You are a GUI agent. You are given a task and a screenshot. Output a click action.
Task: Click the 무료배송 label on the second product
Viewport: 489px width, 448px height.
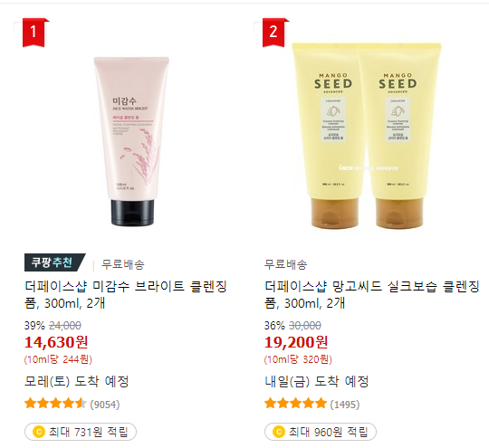[285, 264]
